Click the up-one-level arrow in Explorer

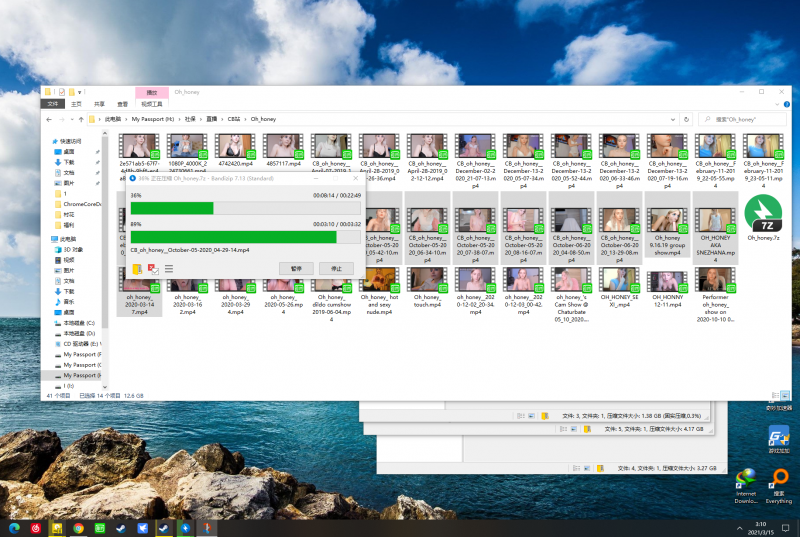click(80, 119)
